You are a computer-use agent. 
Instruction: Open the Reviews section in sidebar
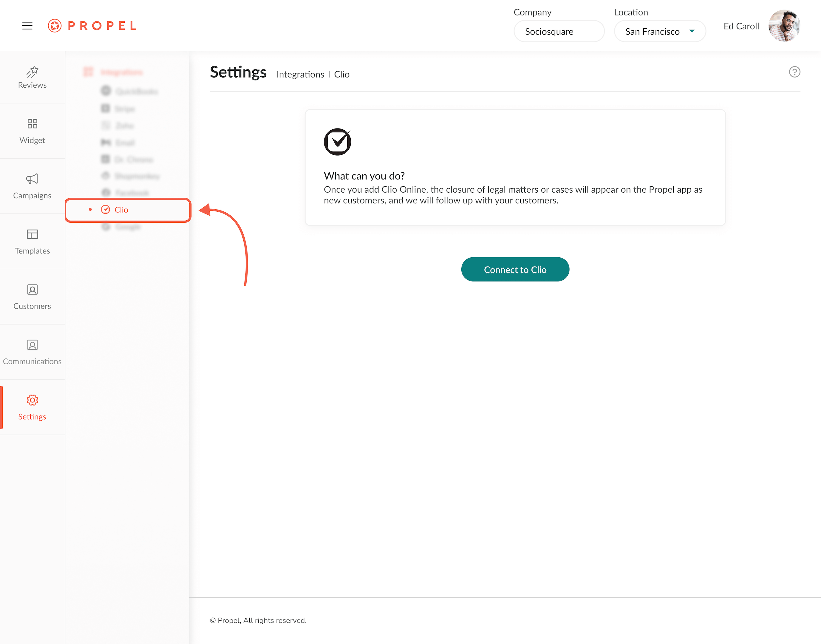pyautogui.click(x=33, y=77)
